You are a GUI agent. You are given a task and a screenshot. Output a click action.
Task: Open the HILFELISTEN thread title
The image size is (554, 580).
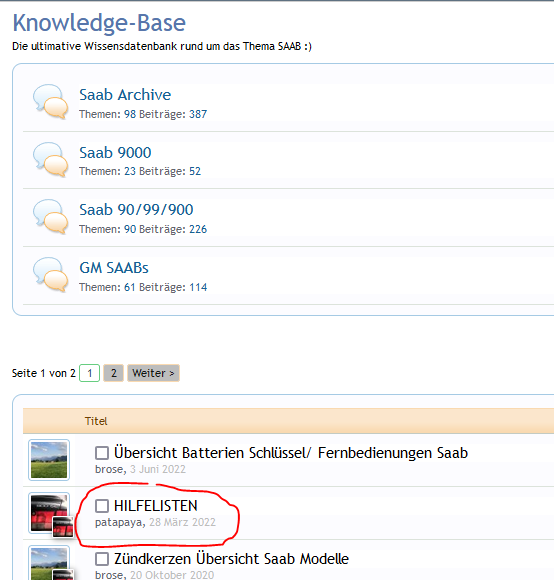pyautogui.click(x=156, y=506)
